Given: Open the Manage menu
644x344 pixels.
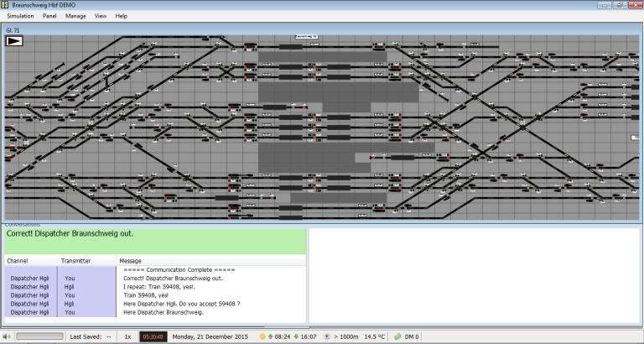Looking at the screenshot, I should pos(76,16).
